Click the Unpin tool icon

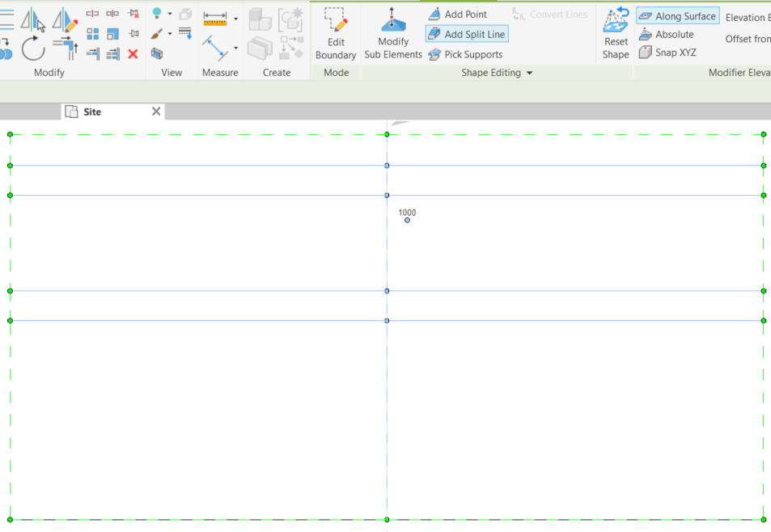[133, 14]
